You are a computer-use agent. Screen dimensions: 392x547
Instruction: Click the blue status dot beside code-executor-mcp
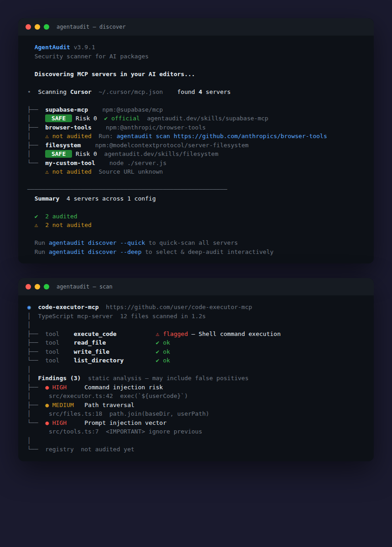(x=30, y=307)
